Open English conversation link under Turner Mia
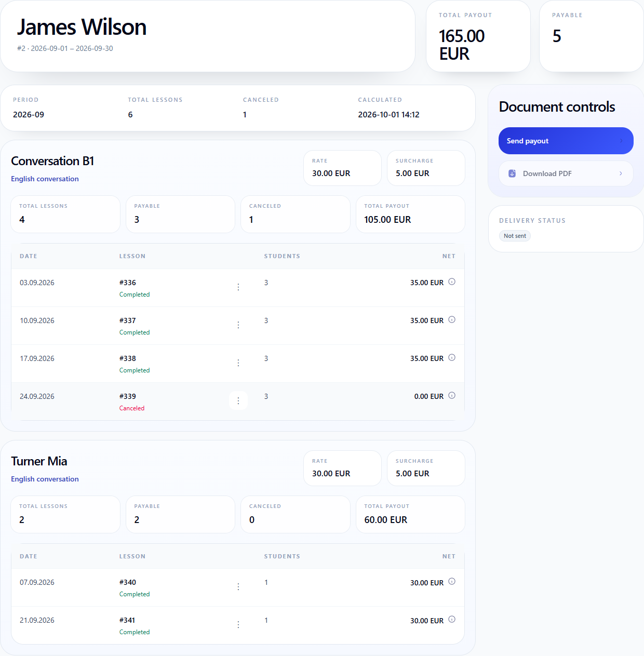The image size is (644, 656). (x=45, y=479)
